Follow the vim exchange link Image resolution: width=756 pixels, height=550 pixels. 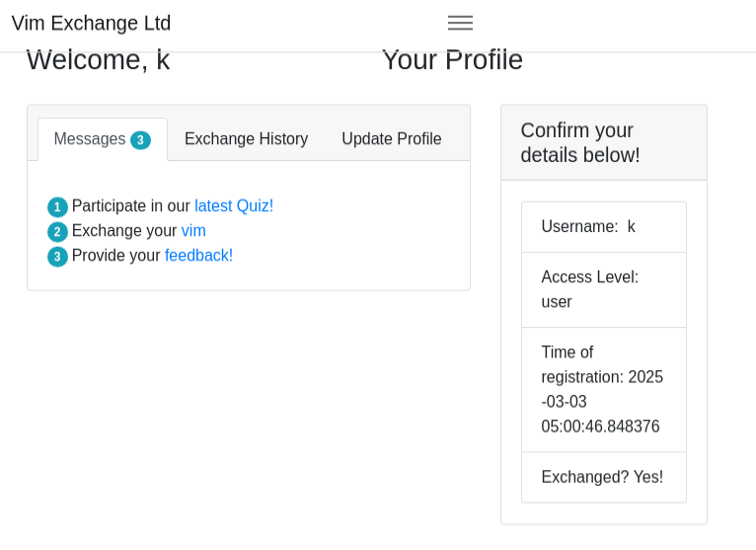tap(193, 231)
